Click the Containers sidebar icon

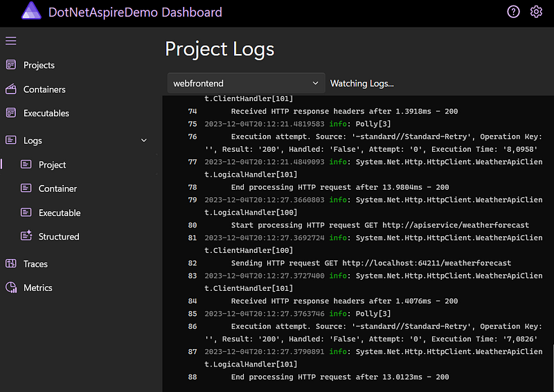[11, 89]
